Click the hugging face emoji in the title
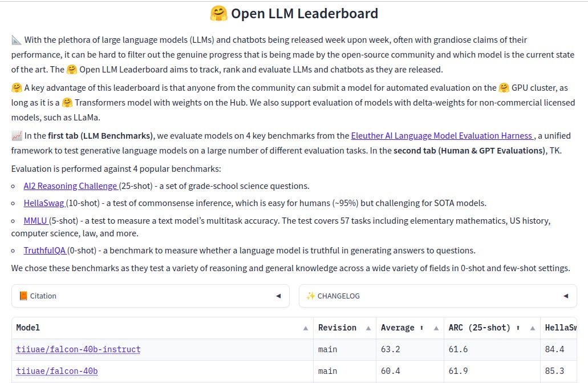The width and height of the screenshot is (588, 383). click(218, 14)
